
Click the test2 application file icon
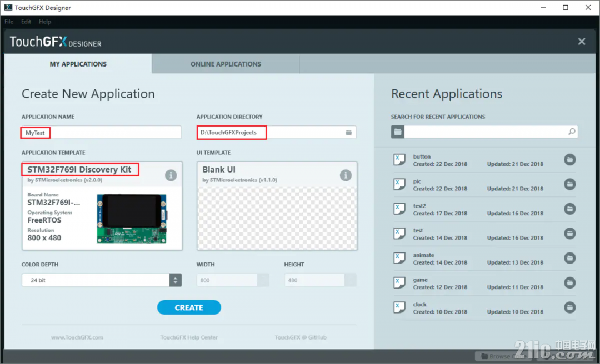click(x=399, y=209)
